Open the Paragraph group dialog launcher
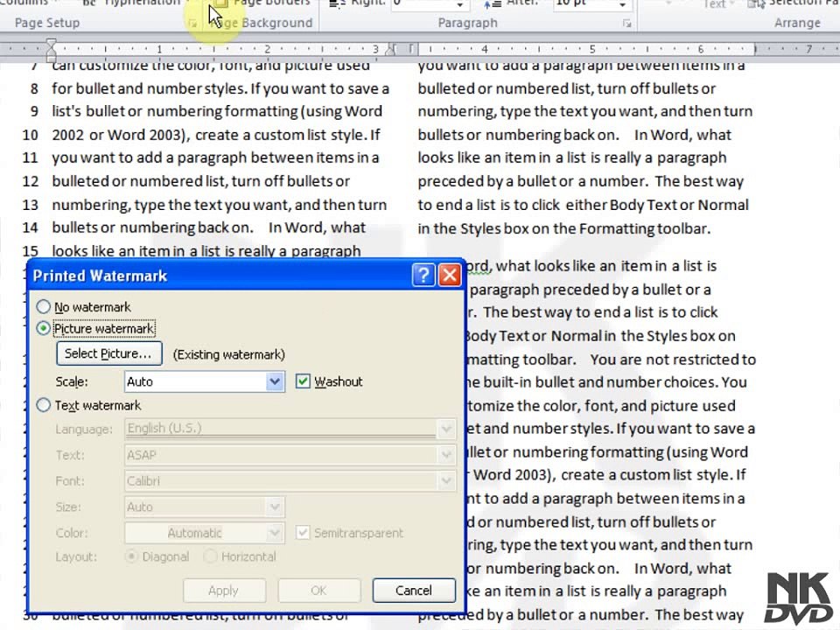The image size is (840, 630). (626, 24)
